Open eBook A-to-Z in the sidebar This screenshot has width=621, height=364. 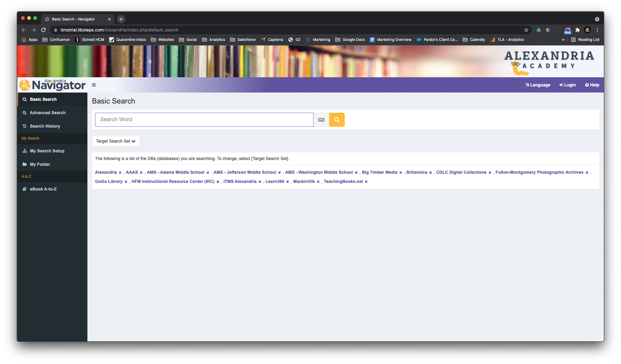[52, 189]
